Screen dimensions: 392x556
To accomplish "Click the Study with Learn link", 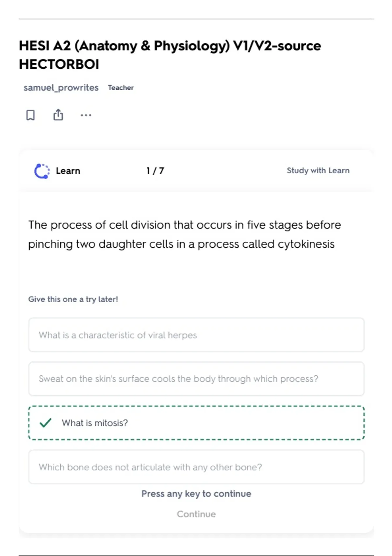I will (318, 170).
